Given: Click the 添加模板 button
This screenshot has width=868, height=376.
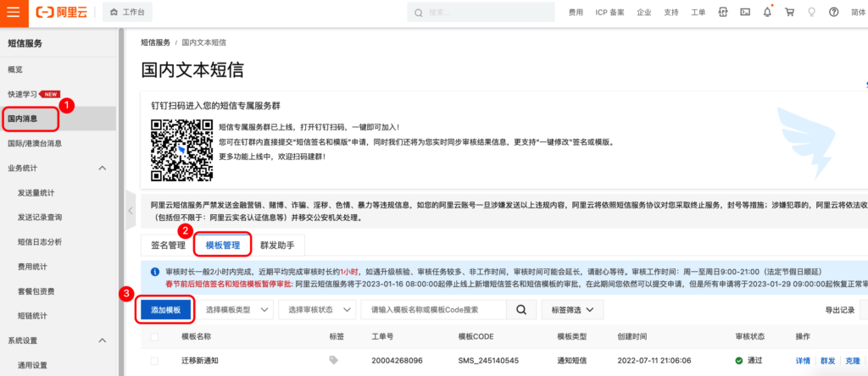Looking at the screenshot, I should tap(166, 310).
